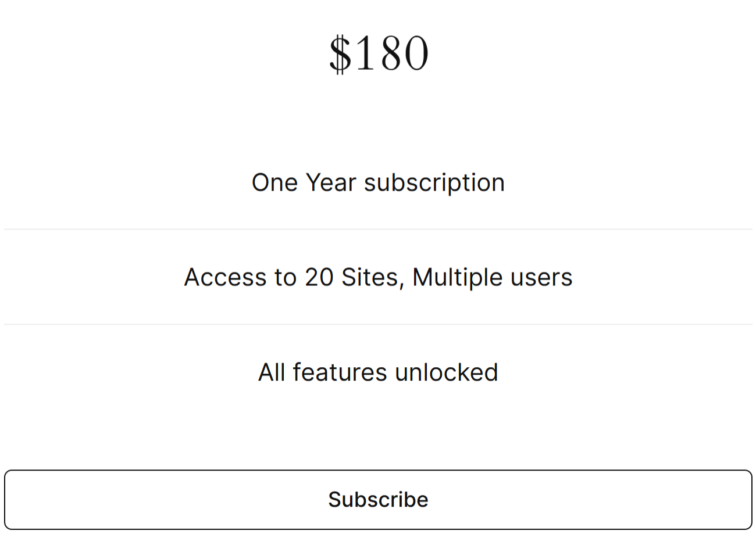
Task: Click the divider above All features unlocked
Action: pos(378,324)
